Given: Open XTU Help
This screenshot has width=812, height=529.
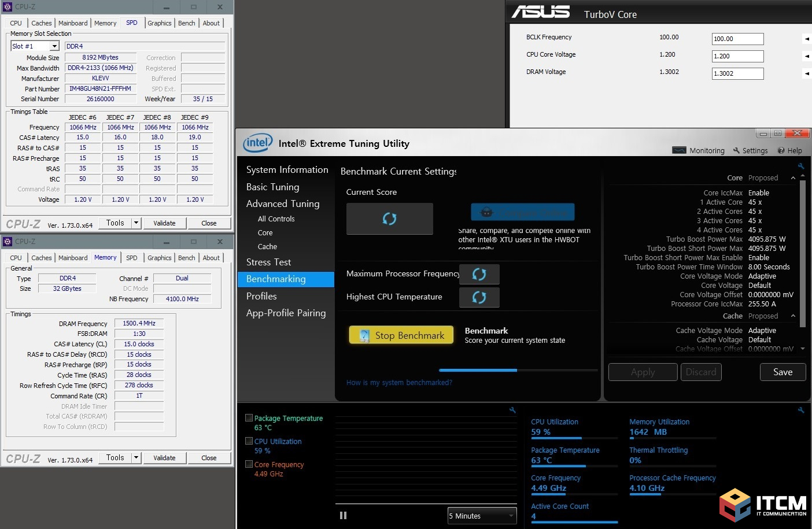Looking at the screenshot, I should [x=789, y=150].
